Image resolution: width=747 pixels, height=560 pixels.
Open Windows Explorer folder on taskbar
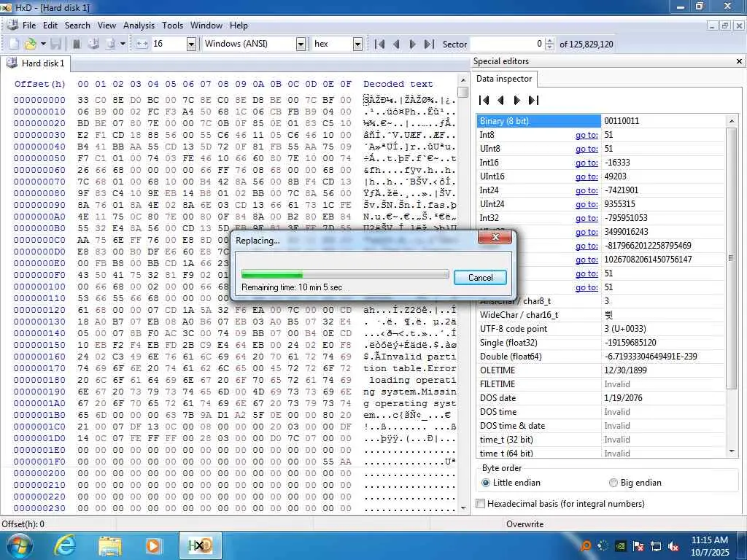point(110,545)
